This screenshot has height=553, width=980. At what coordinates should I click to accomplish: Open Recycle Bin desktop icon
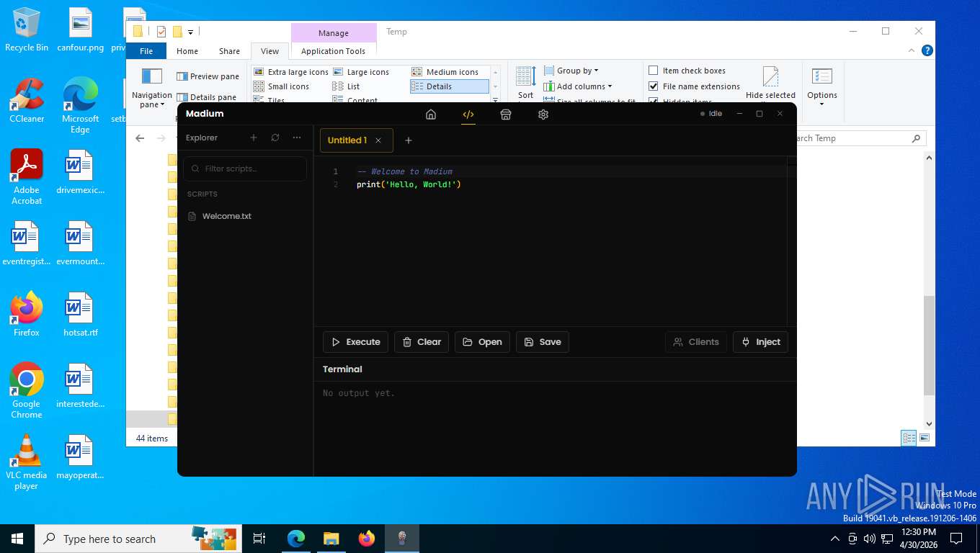coord(27,30)
